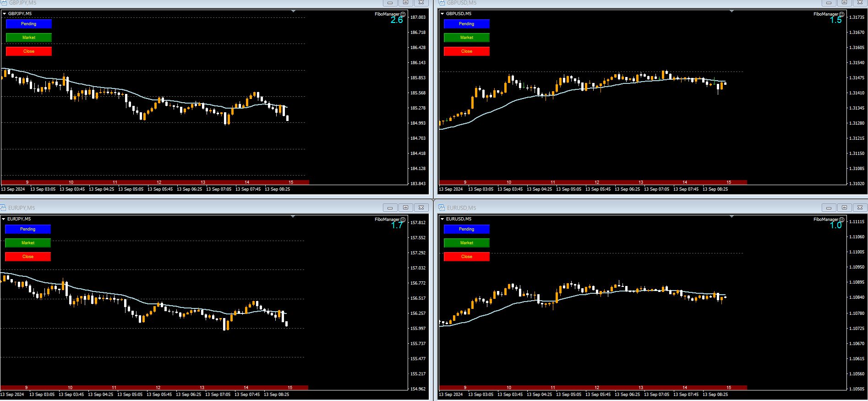Click price 157.812 on EURJPY price scale
Screen dimensions: 868x401
pyautogui.click(x=418, y=223)
